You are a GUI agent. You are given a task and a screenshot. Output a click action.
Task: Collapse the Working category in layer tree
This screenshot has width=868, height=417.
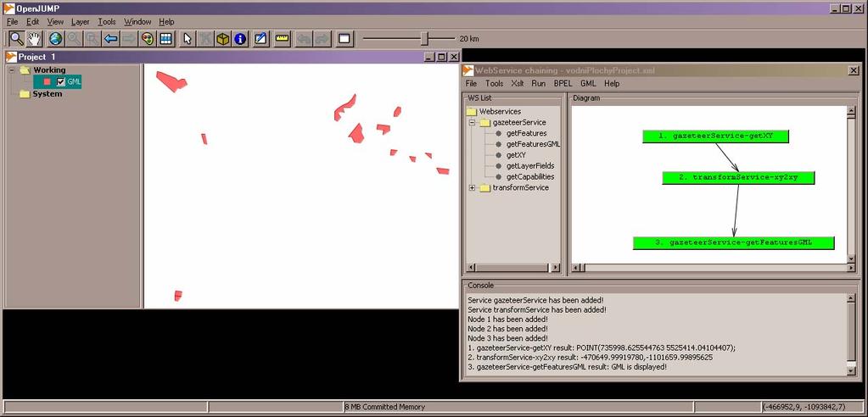(12, 70)
